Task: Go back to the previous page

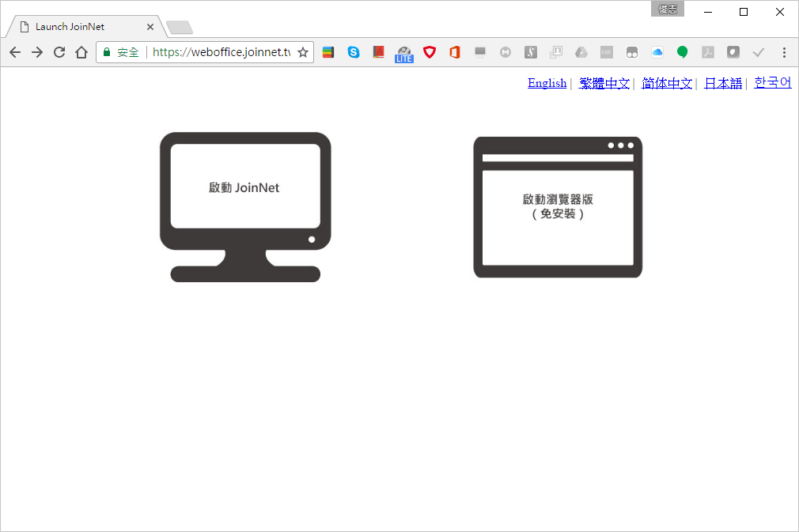Action: tap(15, 52)
